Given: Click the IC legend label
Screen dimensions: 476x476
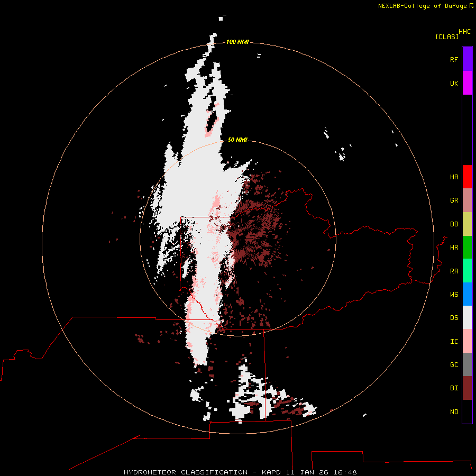Looking at the screenshot, I should pos(454,342).
